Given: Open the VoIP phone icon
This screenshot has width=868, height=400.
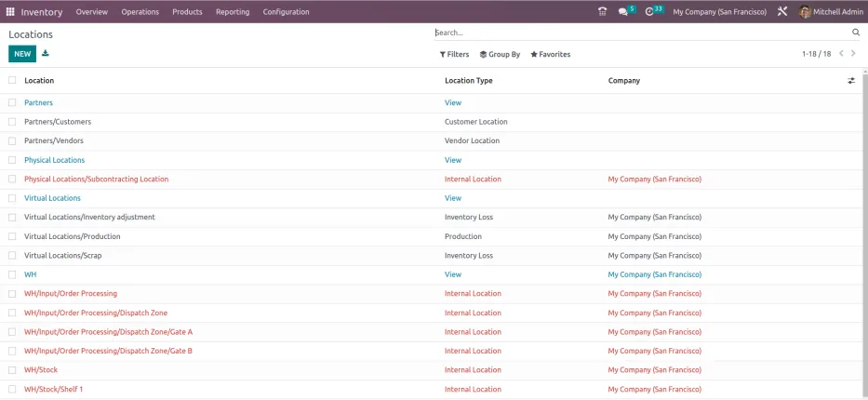Looking at the screenshot, I should [602, 11].
